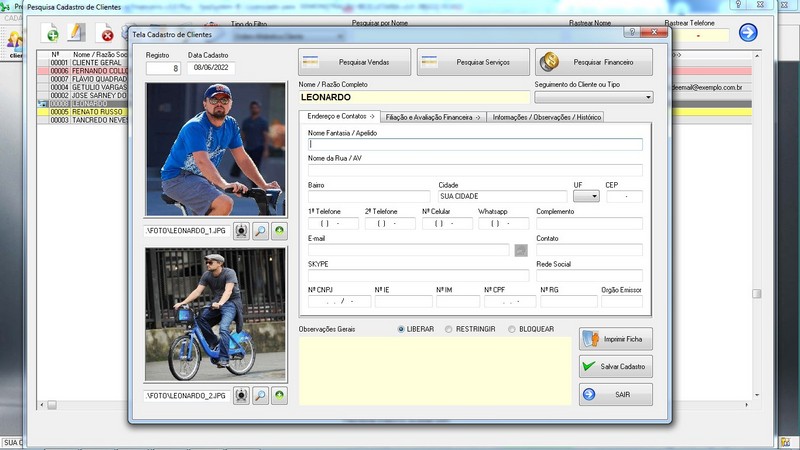This screenshot has width=800, height=450.
Task: Click the Imprimir Ficha button
Action: 616,339
